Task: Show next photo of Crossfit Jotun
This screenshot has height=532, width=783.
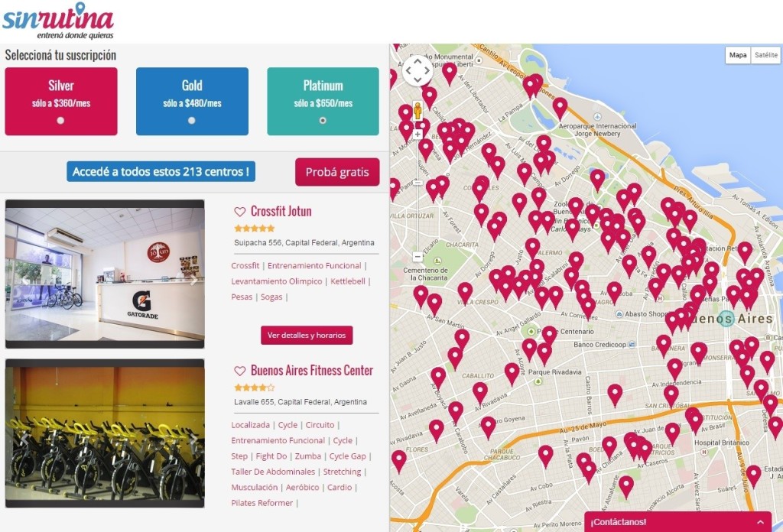Action: tap(193, 281)
